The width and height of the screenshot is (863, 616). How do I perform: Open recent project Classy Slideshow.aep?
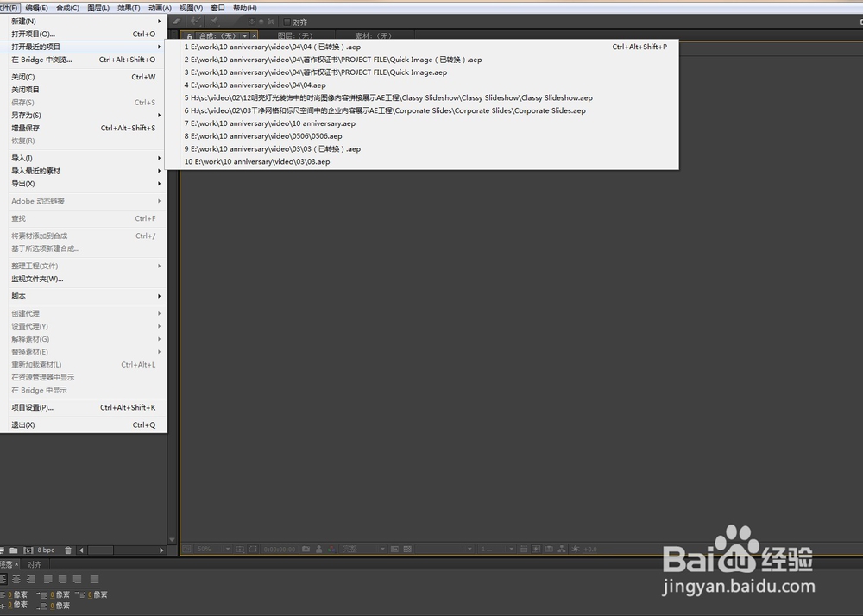422,97
